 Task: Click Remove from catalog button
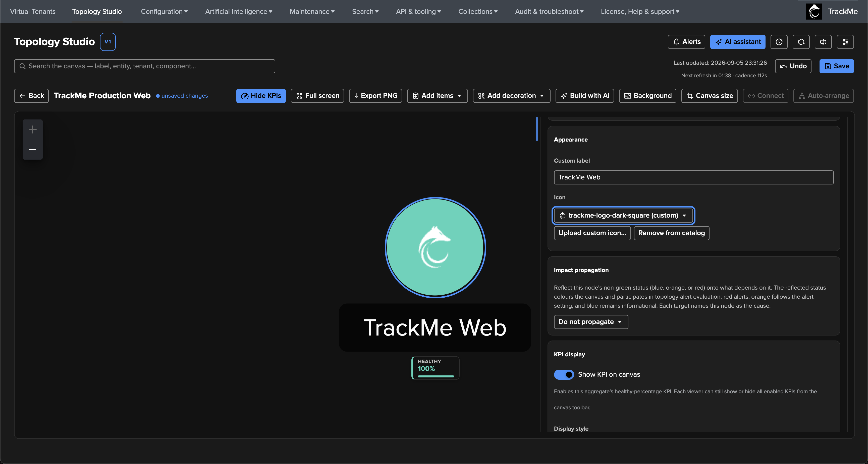[671, 233]
